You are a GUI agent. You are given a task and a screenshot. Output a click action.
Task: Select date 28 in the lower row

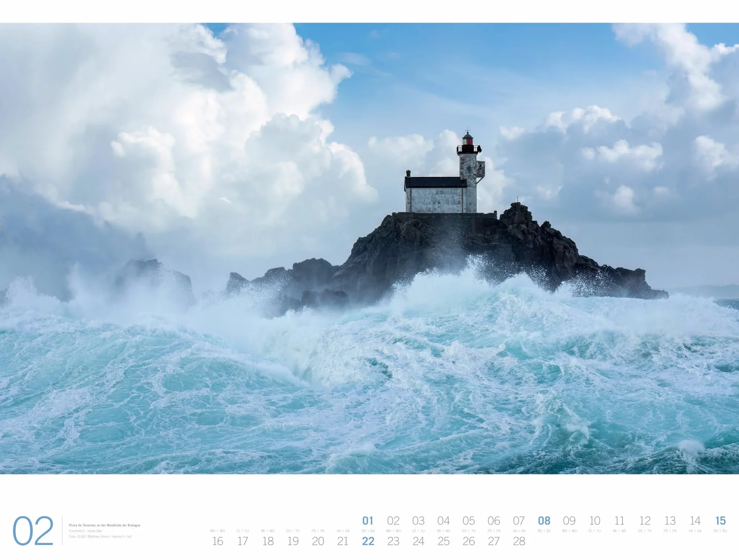click(519, 541)
